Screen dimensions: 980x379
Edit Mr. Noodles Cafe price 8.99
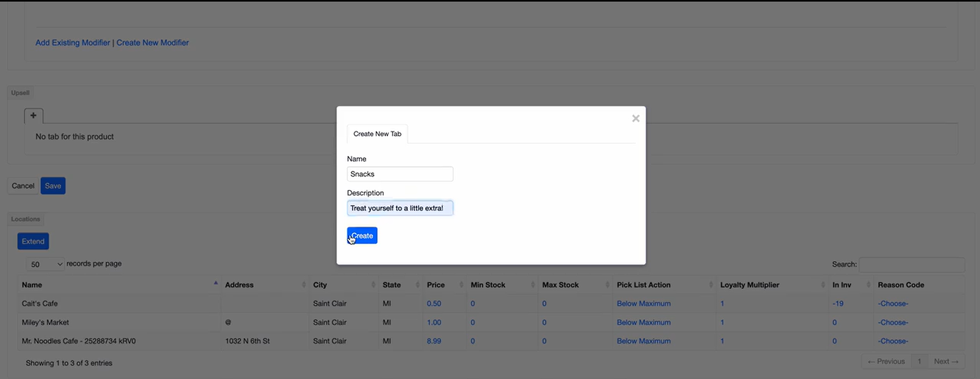(434, 341)
